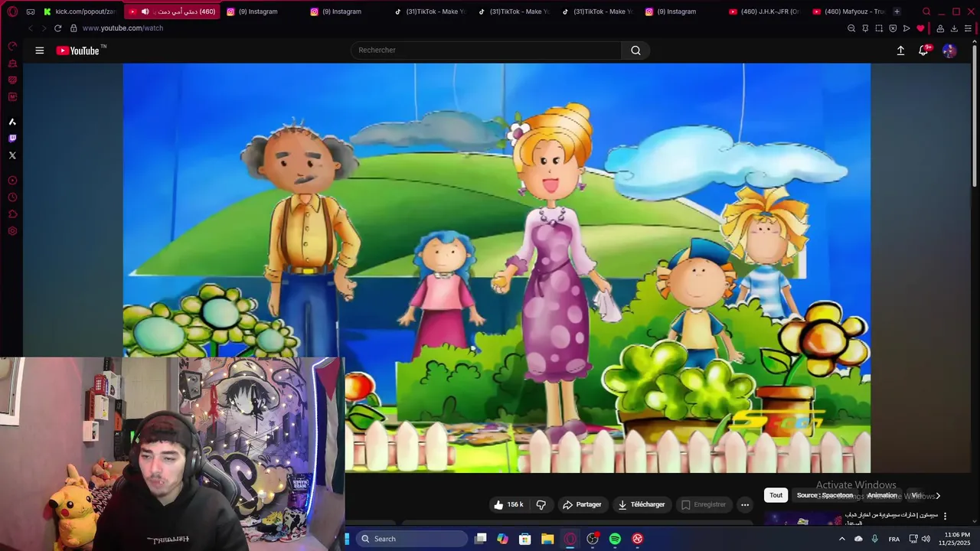This screenshot has width=980, height=551.
Task: Click the YouTube search magnifier button
Action: tap(635, 51)
